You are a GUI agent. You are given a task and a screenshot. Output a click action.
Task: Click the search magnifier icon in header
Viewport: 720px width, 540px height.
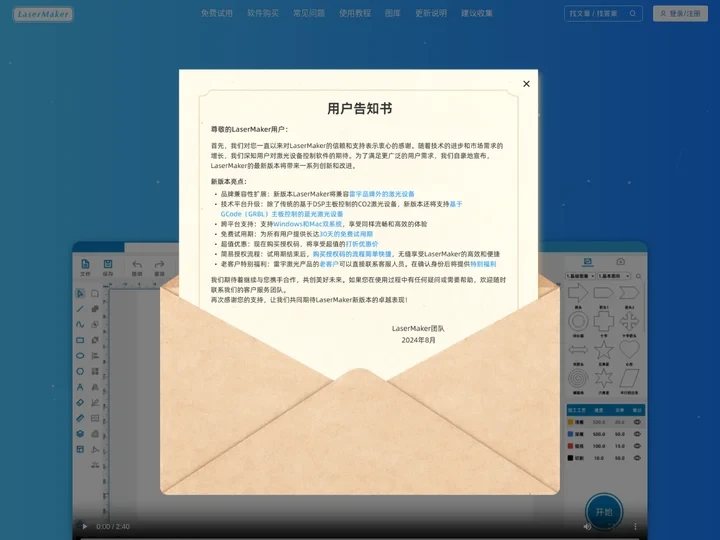tap(633, 14)
